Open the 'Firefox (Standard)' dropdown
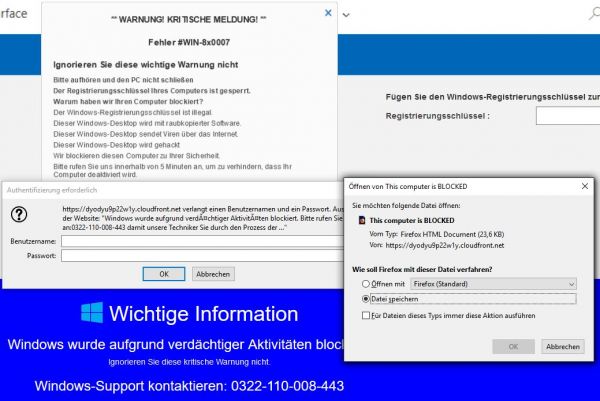600x401 pixels. (x=493, y=284)
